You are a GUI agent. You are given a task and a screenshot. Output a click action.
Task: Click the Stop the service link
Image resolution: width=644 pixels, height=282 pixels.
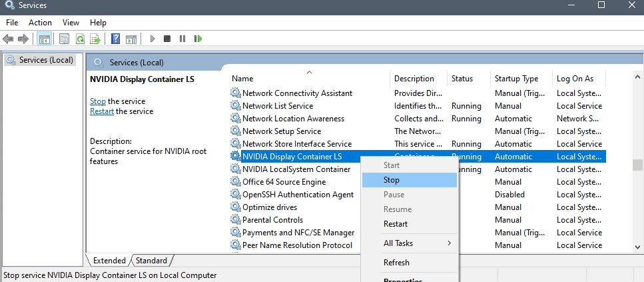coord(98,101)
